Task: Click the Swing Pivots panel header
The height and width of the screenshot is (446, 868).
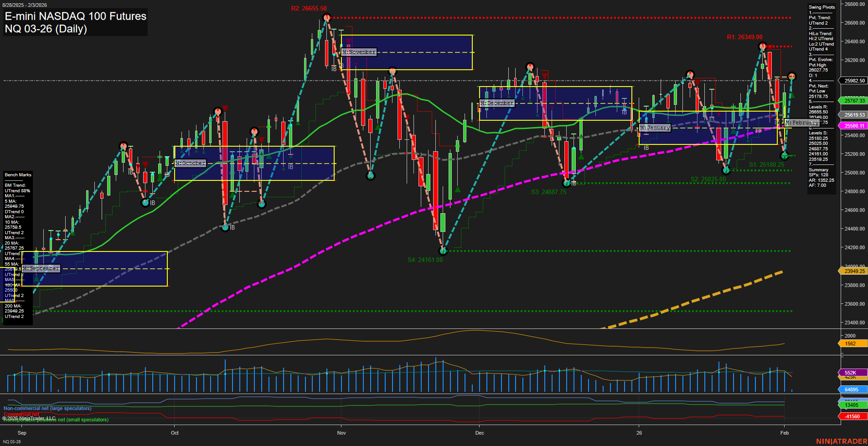Action: click(x=822, y=7)
